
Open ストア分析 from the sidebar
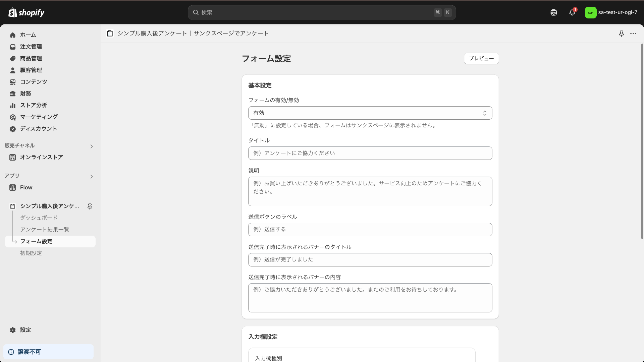pyautogui.click(x=33, y=105)
